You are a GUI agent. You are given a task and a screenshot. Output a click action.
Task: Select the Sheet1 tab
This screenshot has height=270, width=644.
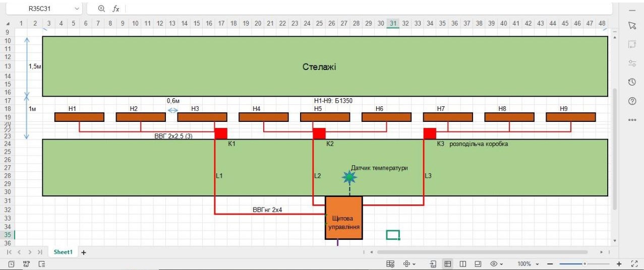click(63, 252)
